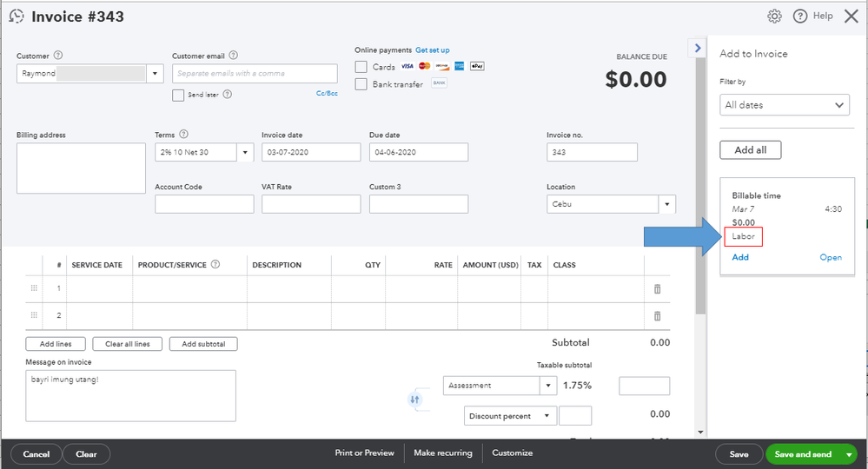The height and width of the screenshot is (469, 868).
Task: Click the Save button
Action: click(739, 454)
